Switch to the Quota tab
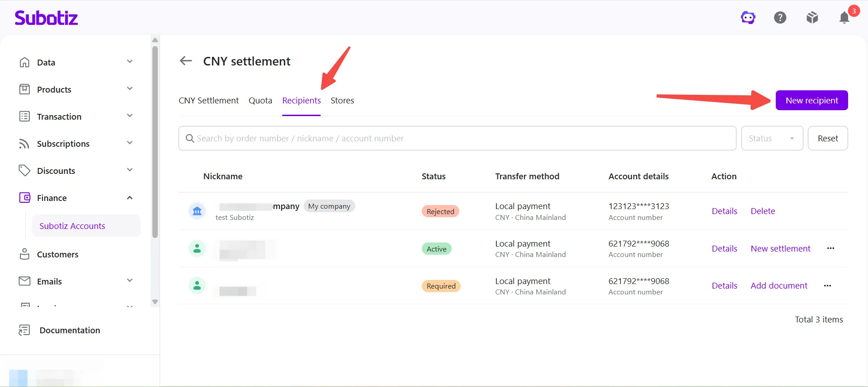This screenshot has width=868, height=387. [260, 100]
